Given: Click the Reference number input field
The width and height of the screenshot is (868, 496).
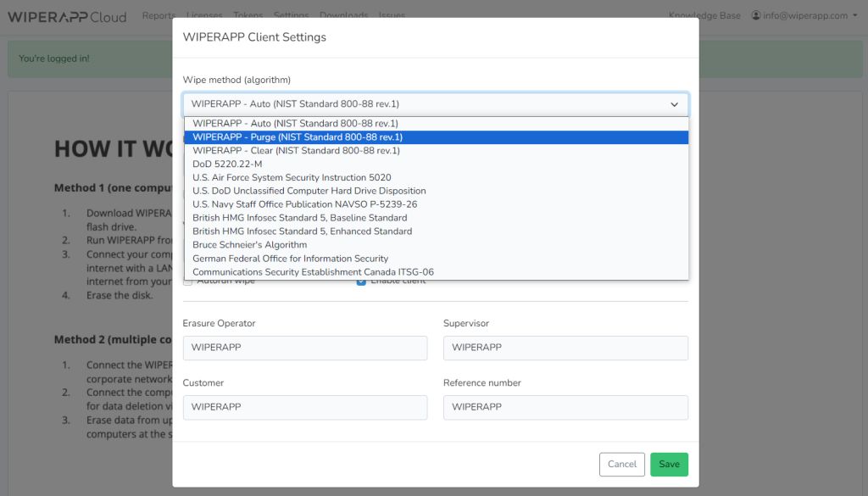Looking at the screenshot, I should 565,407.
